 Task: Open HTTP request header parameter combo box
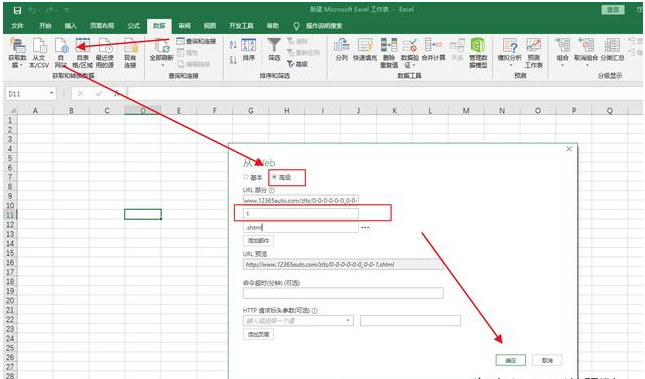tap(298, 320)
